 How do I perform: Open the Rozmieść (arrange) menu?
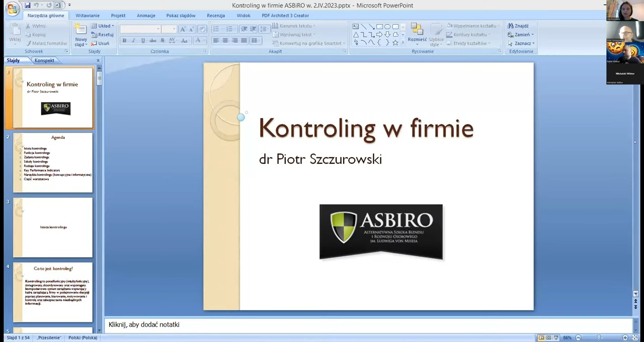coord(417,33)
